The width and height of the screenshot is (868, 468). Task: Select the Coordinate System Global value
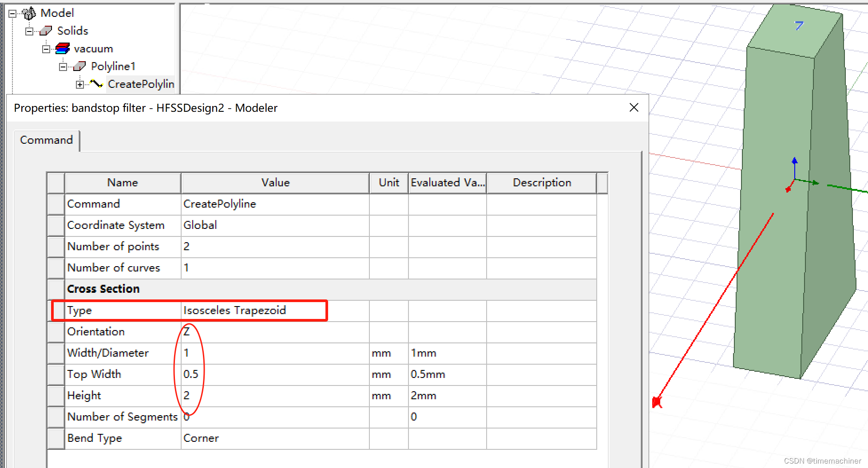(200, 225)
